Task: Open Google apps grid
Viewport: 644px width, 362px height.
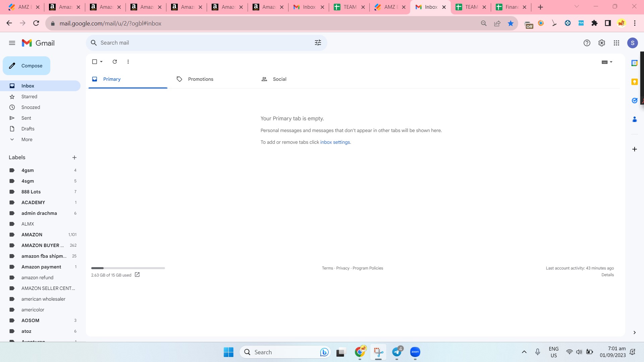Action: [616, 43]
